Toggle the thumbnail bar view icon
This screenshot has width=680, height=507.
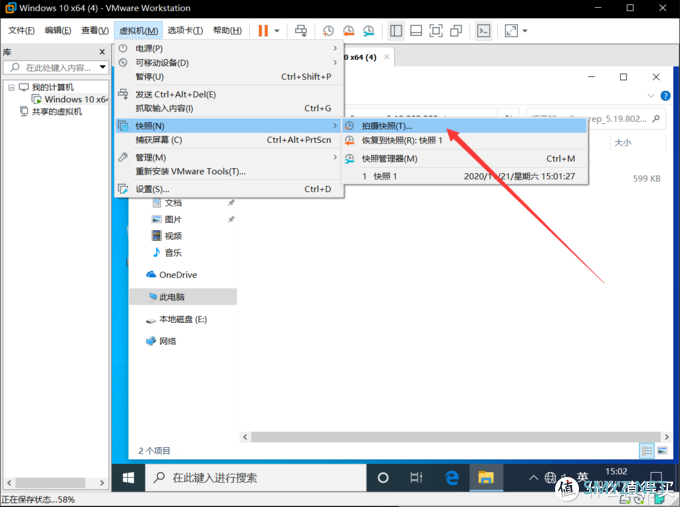coord(416,31)
